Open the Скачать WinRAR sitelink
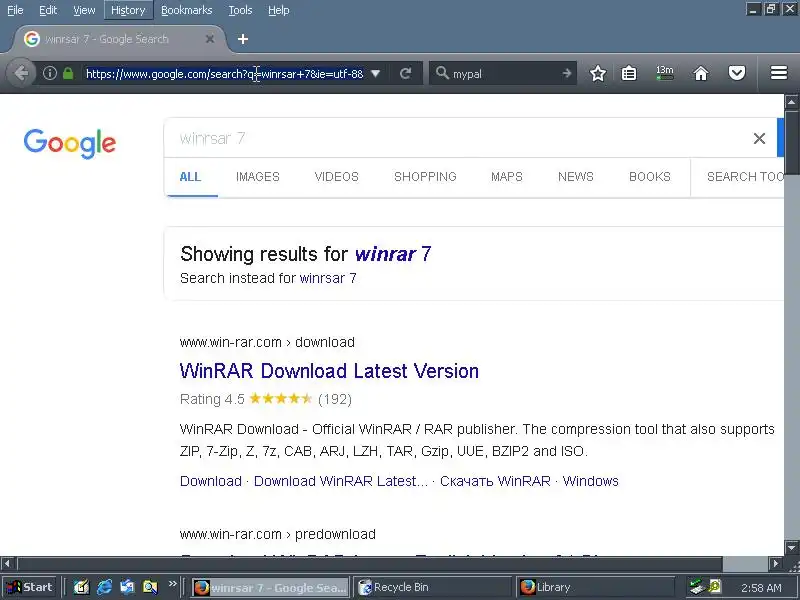Image resolution: width=800 pixels, height=600 pixels. [x=495, y=481]
